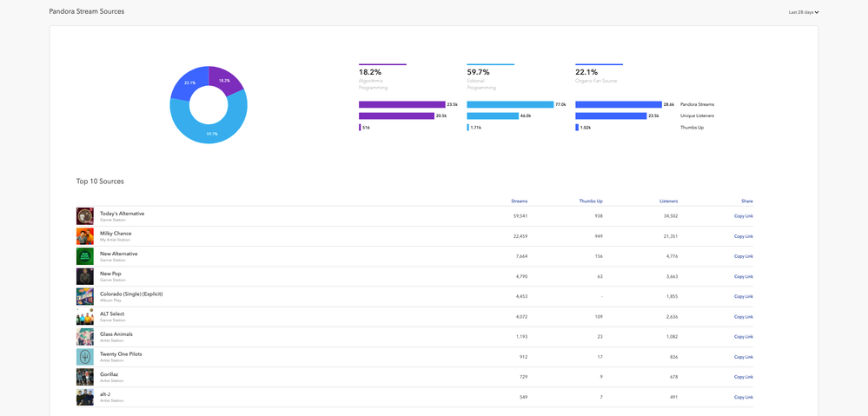Viewport: 868px width, 416px height.
Task: Click the Organic Fan Source Pandora Streams bar
Action: [x=618, y=104]
